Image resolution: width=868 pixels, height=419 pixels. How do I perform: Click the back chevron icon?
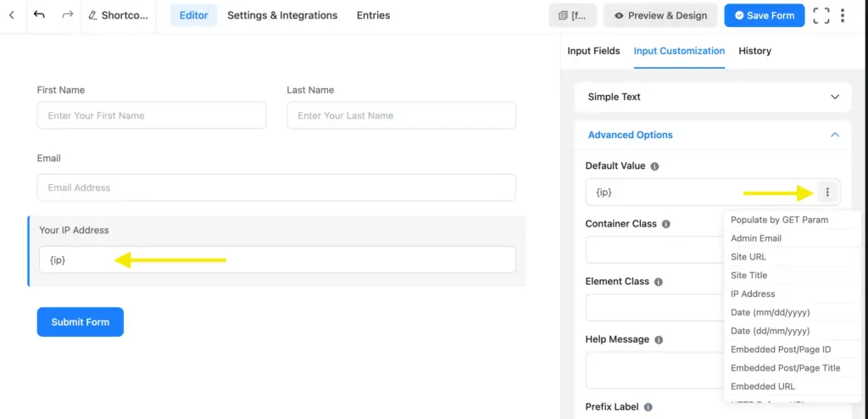pyautogui.click(x=12, y=15)
